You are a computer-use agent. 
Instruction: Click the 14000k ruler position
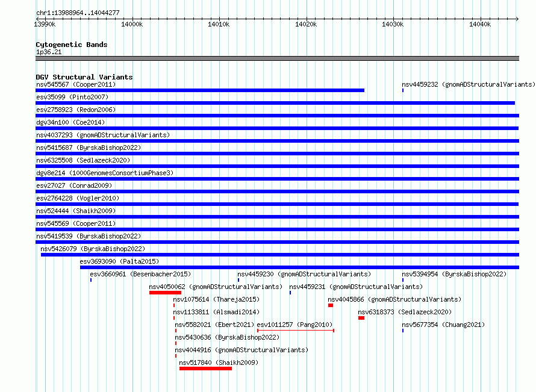coord(132,24)
